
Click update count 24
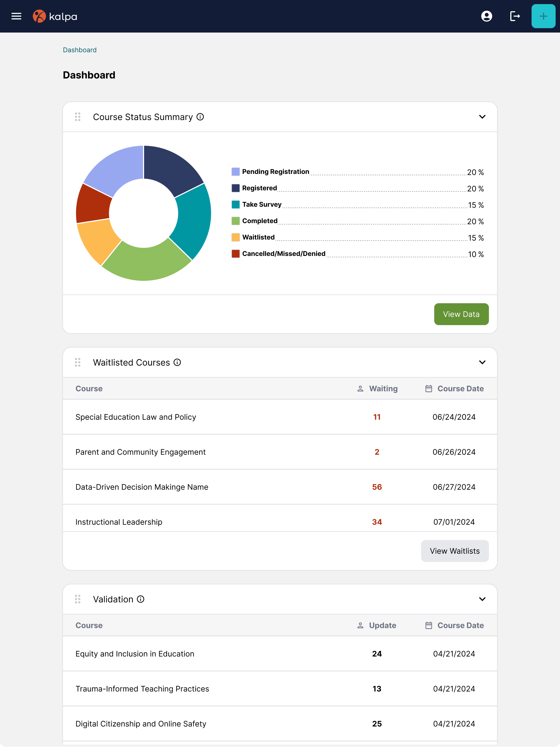[377, 654]
